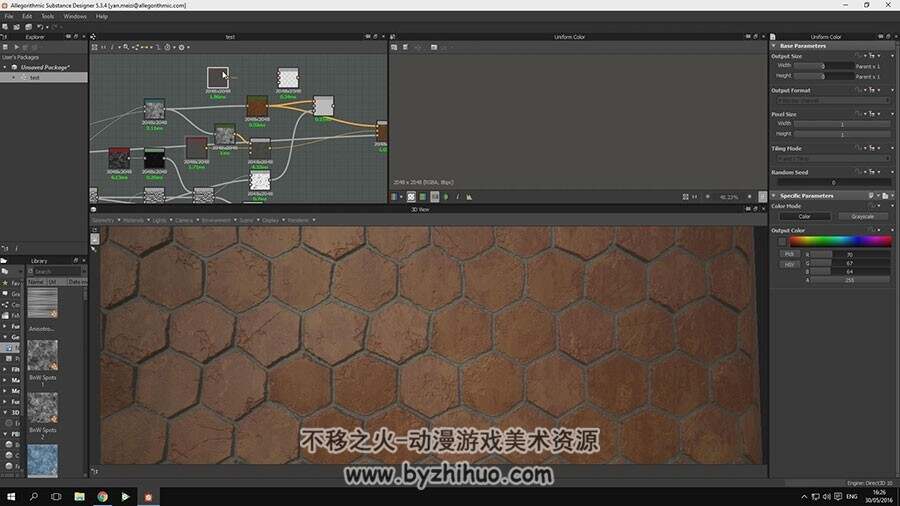
Task: Open Task View on the taskbar
Action: point(56,496)
